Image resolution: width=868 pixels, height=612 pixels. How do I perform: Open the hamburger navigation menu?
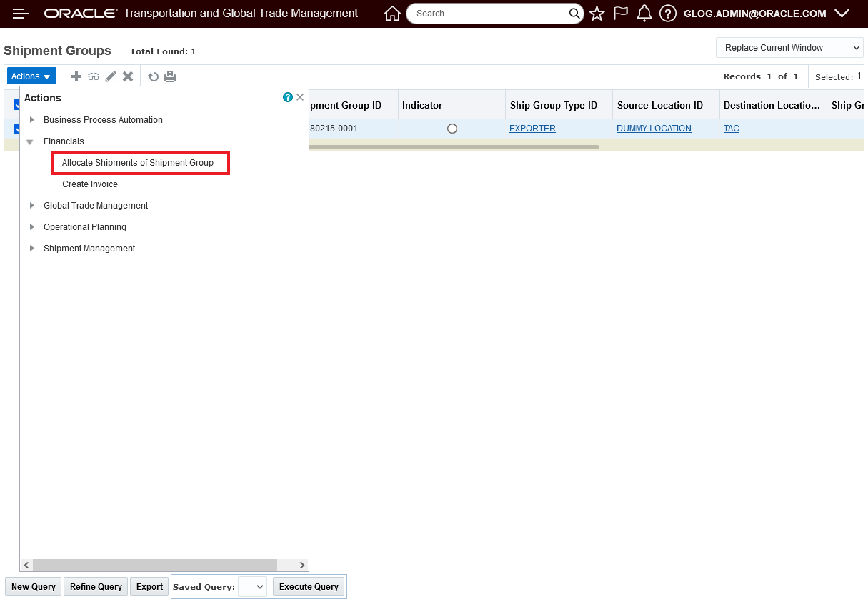(21, 14)
